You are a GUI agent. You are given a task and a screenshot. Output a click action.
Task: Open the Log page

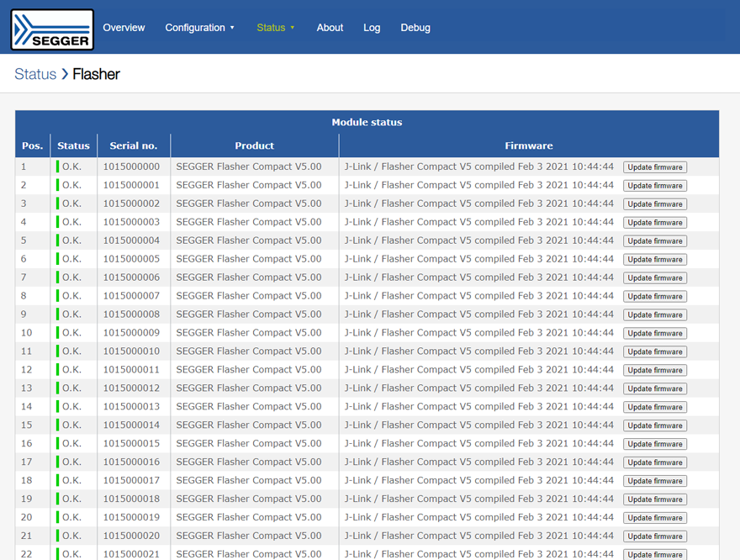tap(372, 28)
